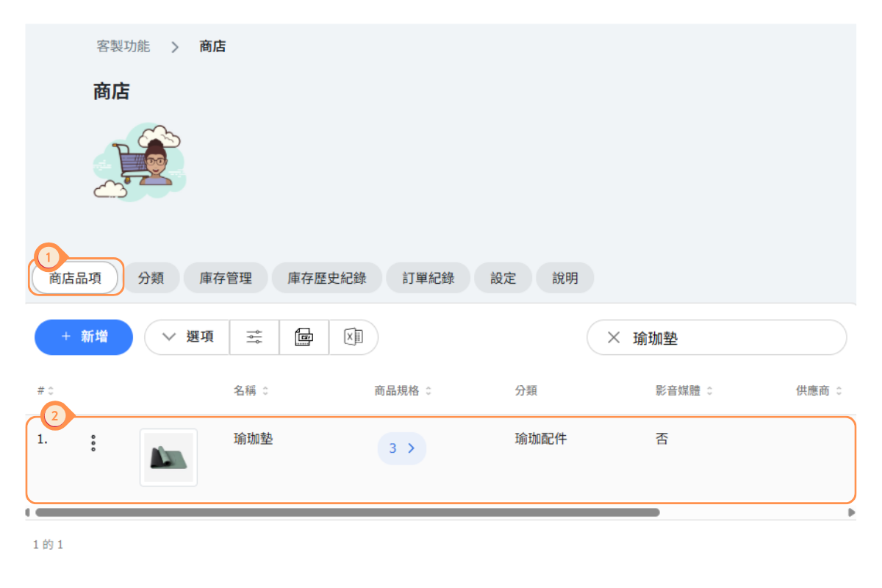Sort the 影音媒體 column
This screenshot has width=882, height=588.
(710, 391)
